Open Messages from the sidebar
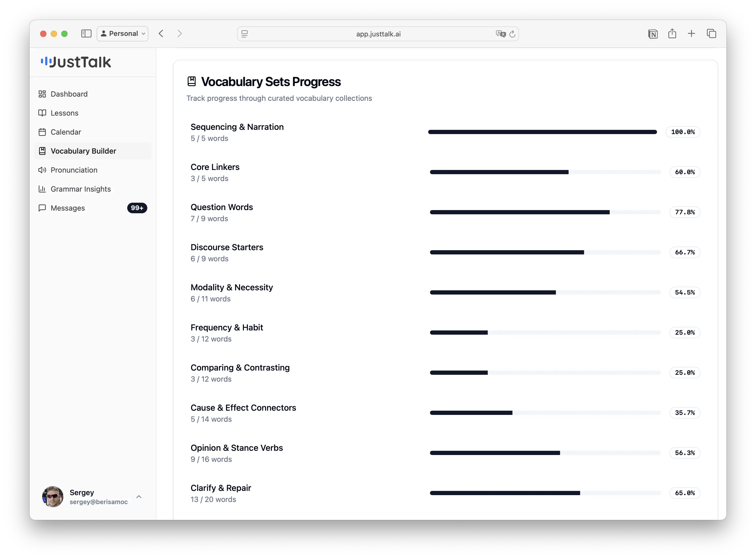Screen dimensions: 756x559 point(92,208)
